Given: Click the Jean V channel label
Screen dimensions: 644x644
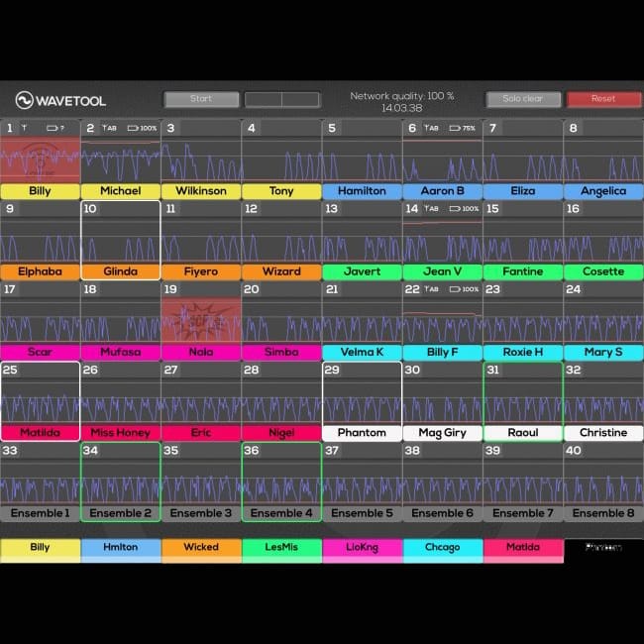Looking at the screenshot, I should [443, 271].
